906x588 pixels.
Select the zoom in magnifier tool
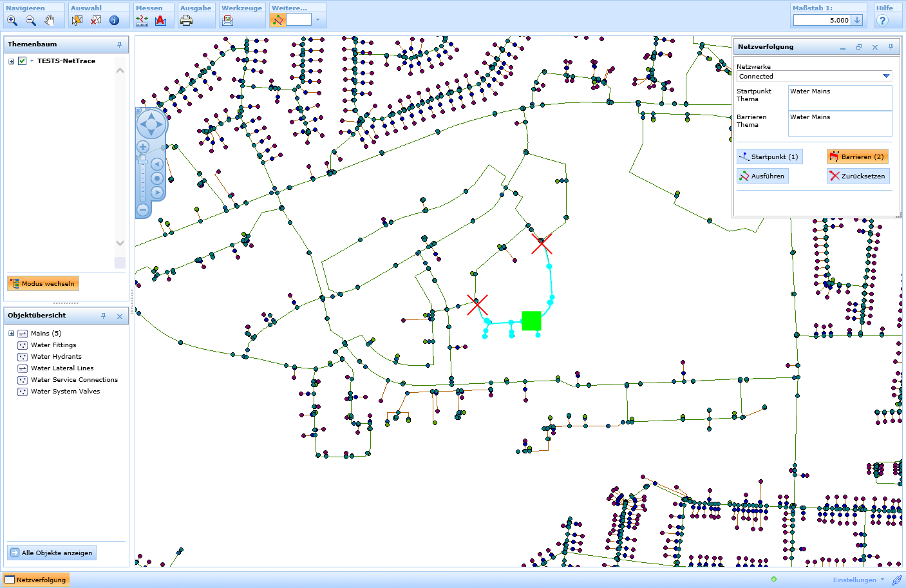pos(12,21)
